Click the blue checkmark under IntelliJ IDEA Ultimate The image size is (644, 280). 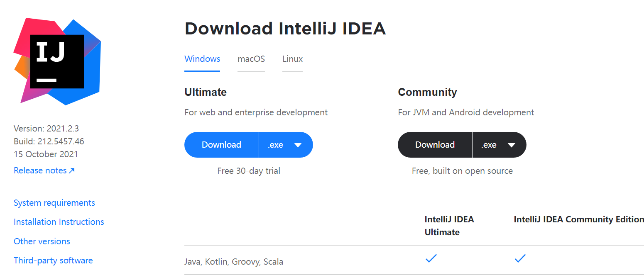pos(431,258)
